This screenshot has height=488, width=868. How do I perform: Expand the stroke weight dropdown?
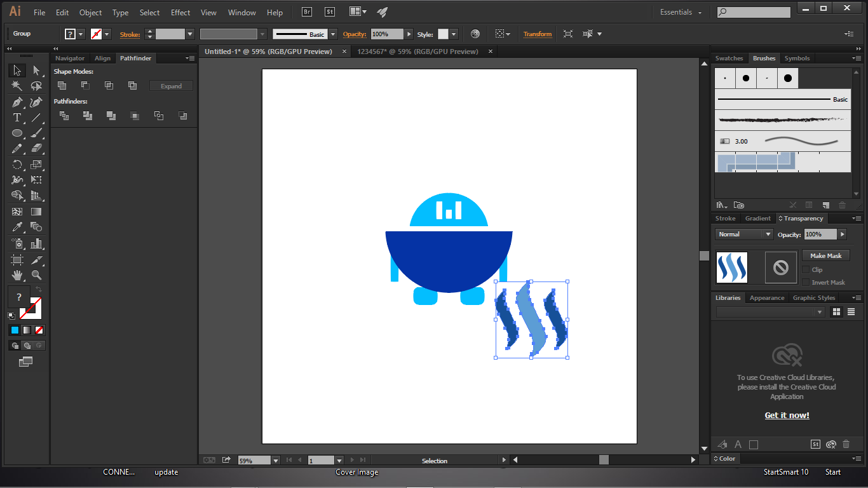[x=190, y=34]
